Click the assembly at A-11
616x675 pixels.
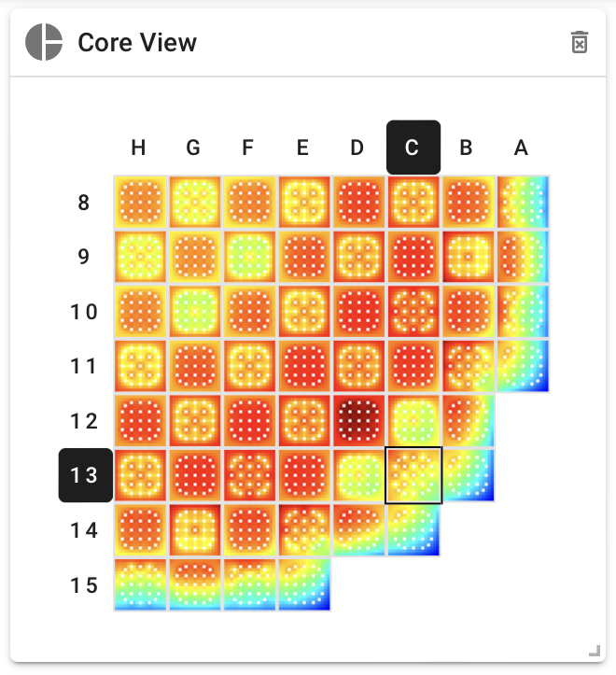pos(523,366)
